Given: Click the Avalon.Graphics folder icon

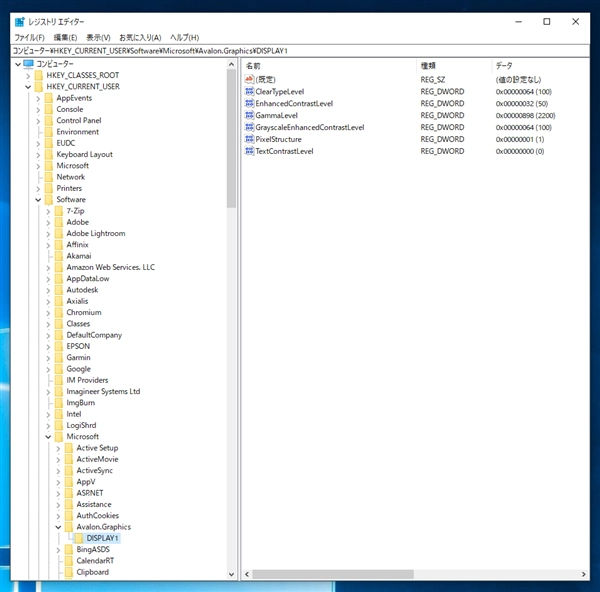Looking at the screenshot, I should tap(68, 527).
